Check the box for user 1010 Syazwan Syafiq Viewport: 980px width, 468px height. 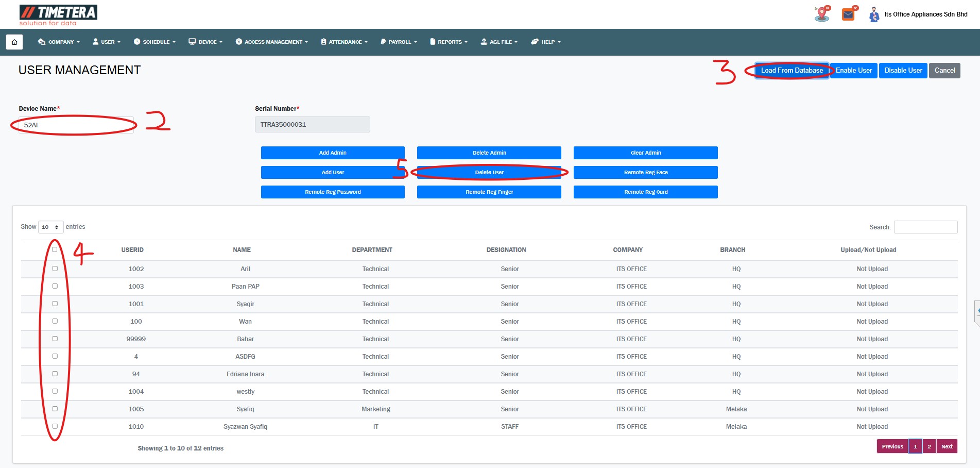(55, 426)
